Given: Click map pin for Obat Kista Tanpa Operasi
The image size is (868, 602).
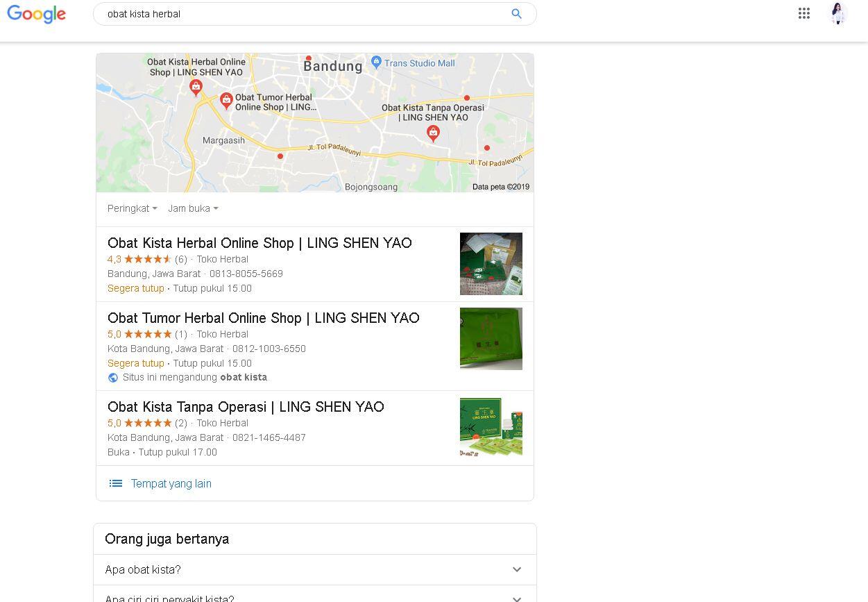Looking at the screenshot, I should click(433, 135).
